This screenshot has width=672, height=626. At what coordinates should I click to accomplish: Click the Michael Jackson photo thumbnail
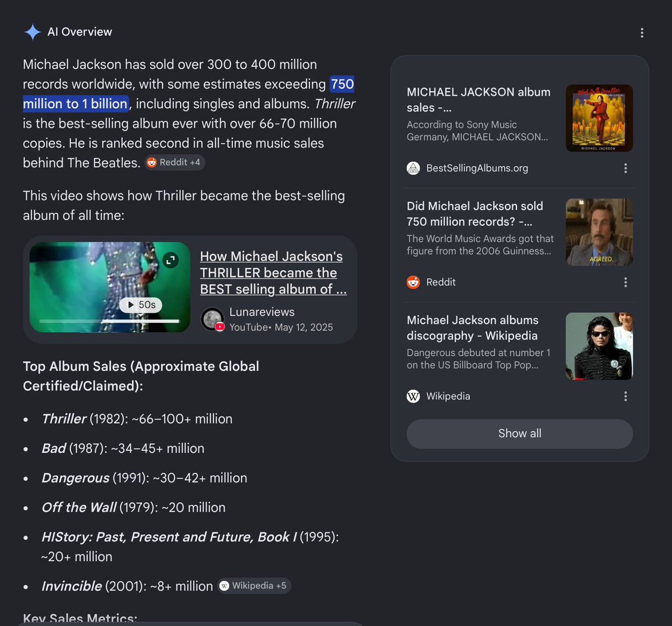[599, 346]
